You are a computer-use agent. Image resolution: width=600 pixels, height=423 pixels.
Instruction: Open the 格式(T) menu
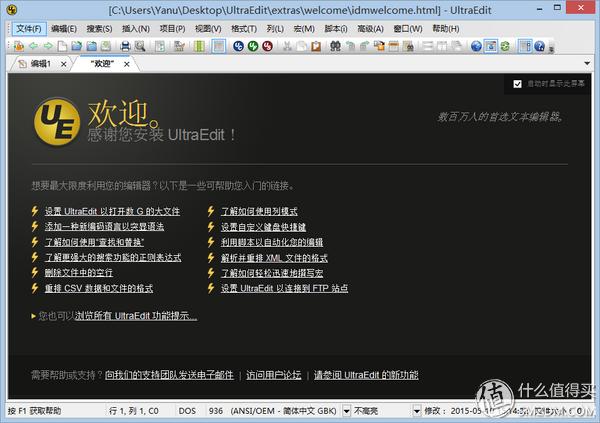click(244, 29)
